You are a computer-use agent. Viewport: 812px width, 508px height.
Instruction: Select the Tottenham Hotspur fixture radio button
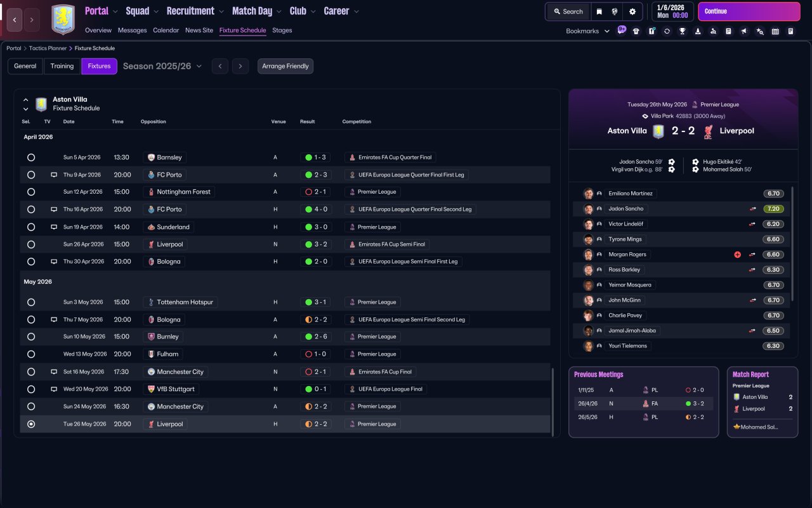[31, 302]
